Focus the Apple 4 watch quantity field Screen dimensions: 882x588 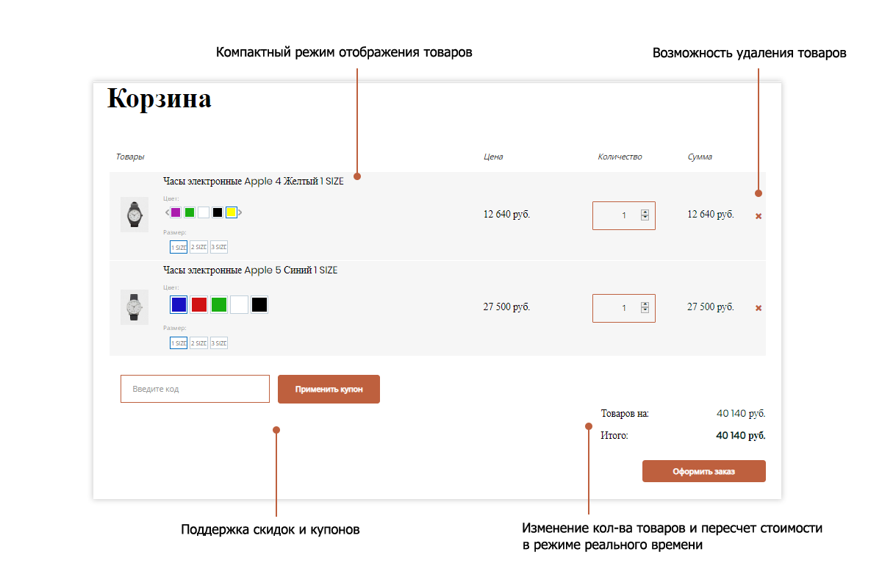(x=624, y=215)
